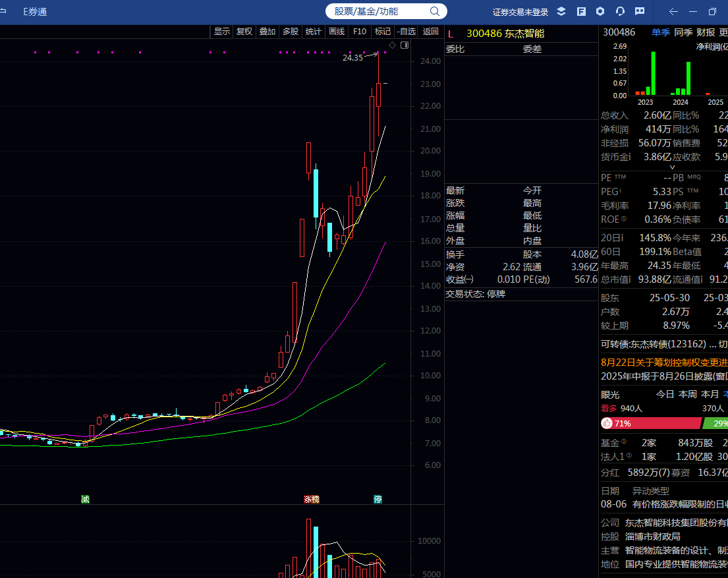Select 本周 in the 眼光 section
This screenshot has height=578, width=728.
point(688,395)
